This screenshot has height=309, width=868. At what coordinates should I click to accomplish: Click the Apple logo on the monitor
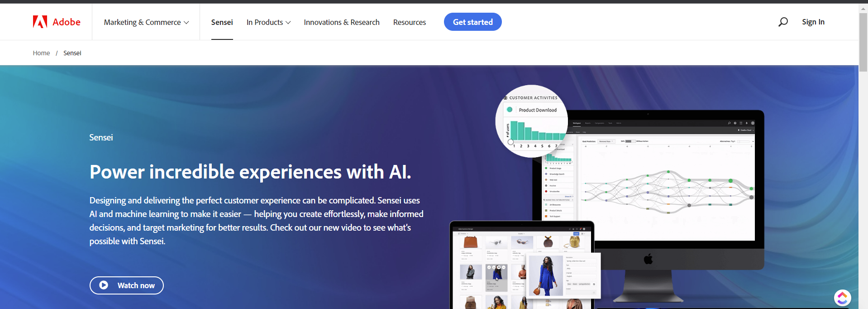tap(648, 259)
